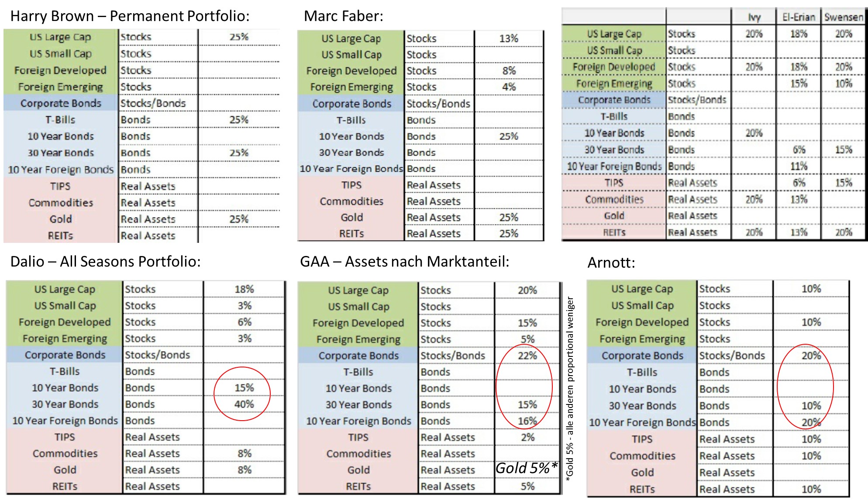This screenshot has height=501, width=868.
Task: Click the Gold label in Harry Brown table
Action: point(60,219)
